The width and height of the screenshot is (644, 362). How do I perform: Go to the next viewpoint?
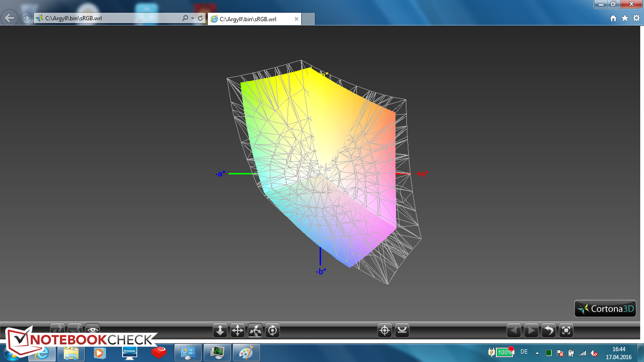point(531,331)
